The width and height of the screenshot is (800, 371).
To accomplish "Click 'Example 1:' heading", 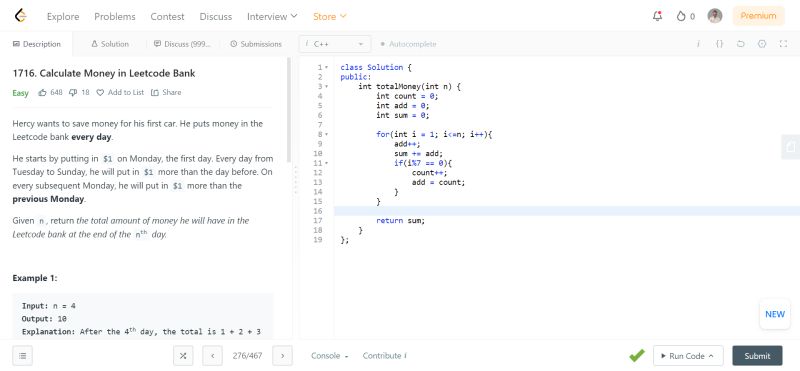I will click(35, 278).
